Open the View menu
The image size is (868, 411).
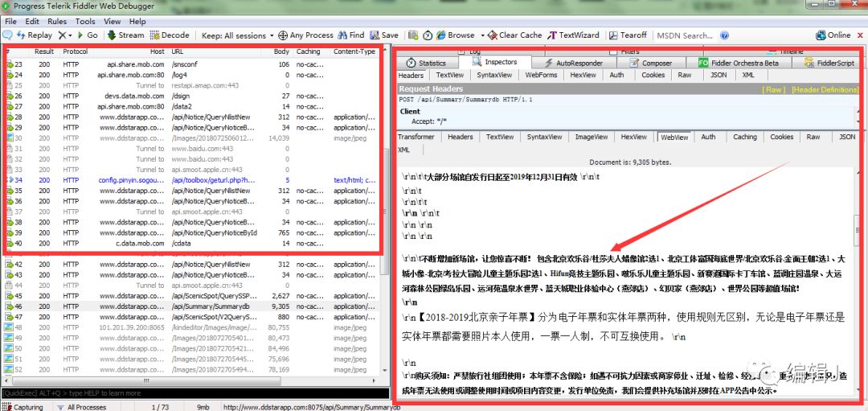click(x=112, y=21)
